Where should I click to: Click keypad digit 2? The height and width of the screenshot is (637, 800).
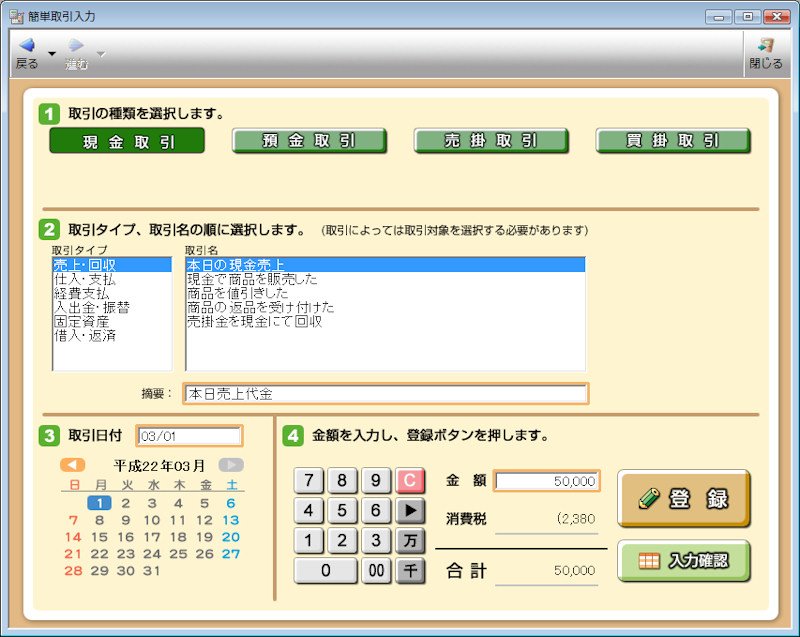tap(342, 540)
